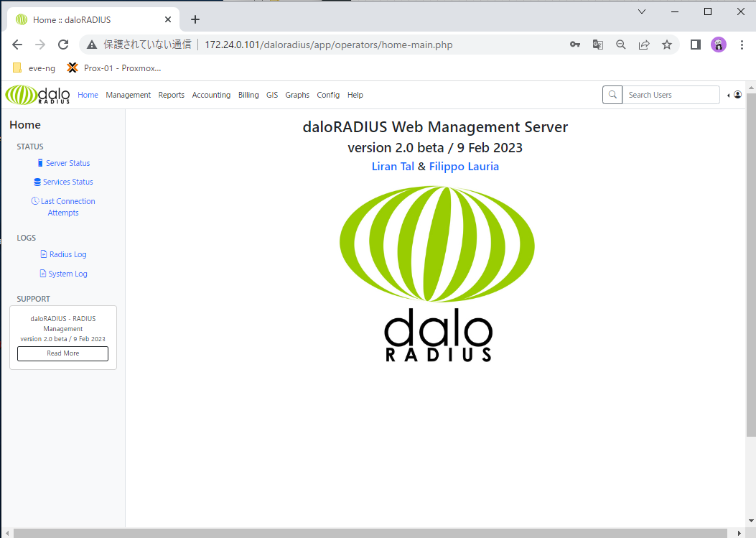756x538 pixels.
Task: Open the Graphs menu
Action: pos(297,95)
